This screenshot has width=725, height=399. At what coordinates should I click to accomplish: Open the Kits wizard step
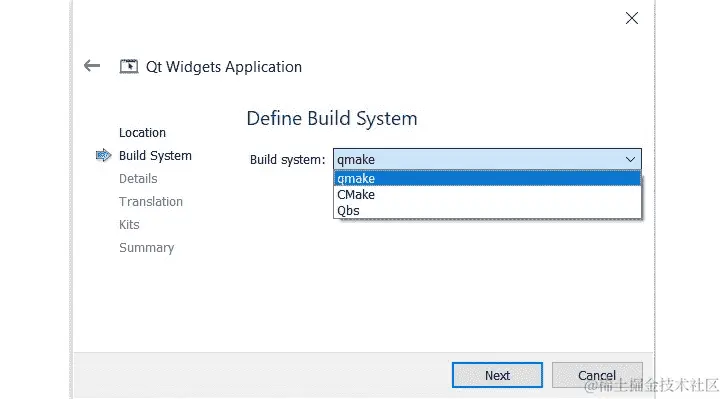click(x=129, y=225)
